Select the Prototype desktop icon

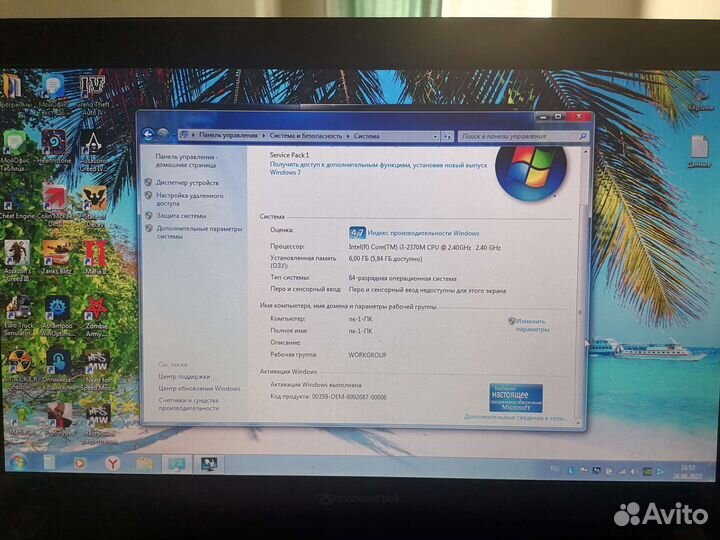(60, 420)
